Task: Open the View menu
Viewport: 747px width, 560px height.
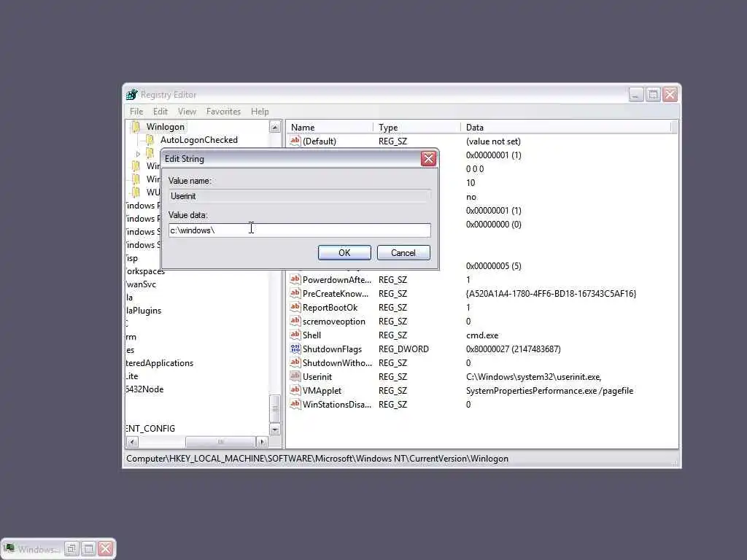Action: [187, 112]
